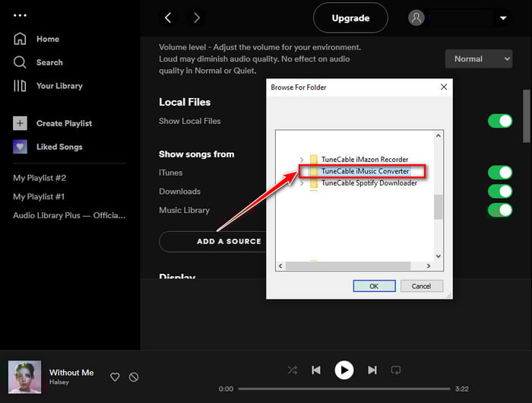The image size is (532, 403).
Task: Click ADD A SOURCE button
Action: [214, 241]
